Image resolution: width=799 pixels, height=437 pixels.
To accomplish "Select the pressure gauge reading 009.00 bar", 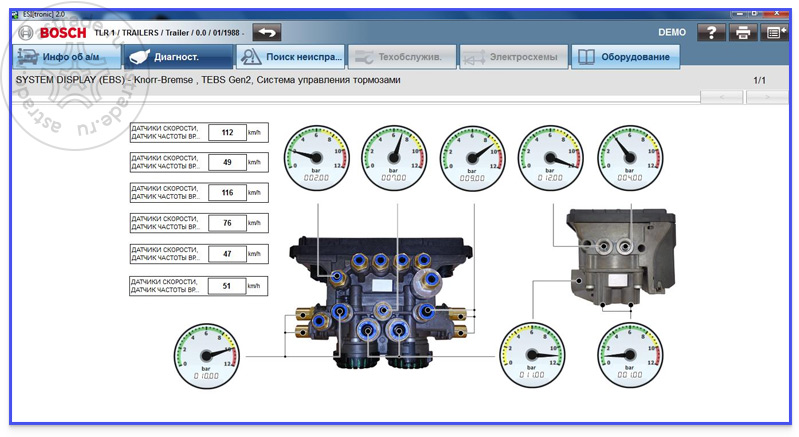I will (x=472, y=158).
